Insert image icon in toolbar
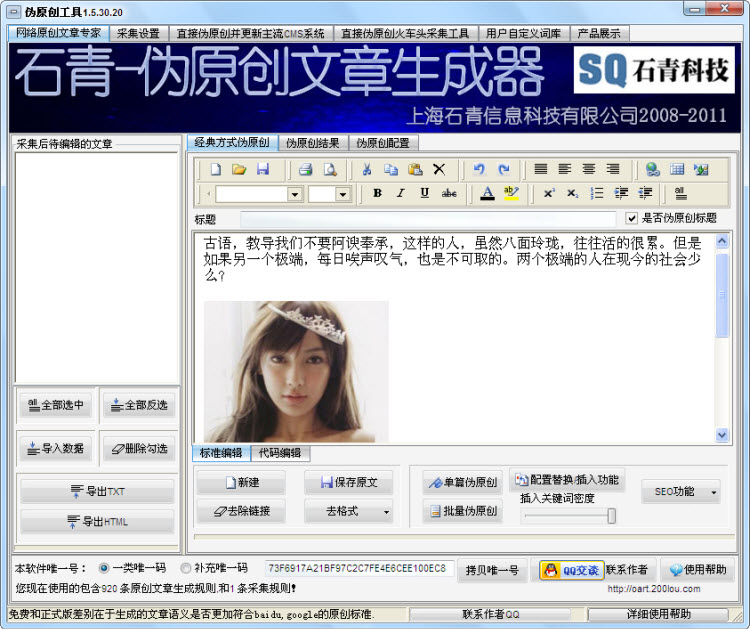750x629 pixels. coord(701,169)
